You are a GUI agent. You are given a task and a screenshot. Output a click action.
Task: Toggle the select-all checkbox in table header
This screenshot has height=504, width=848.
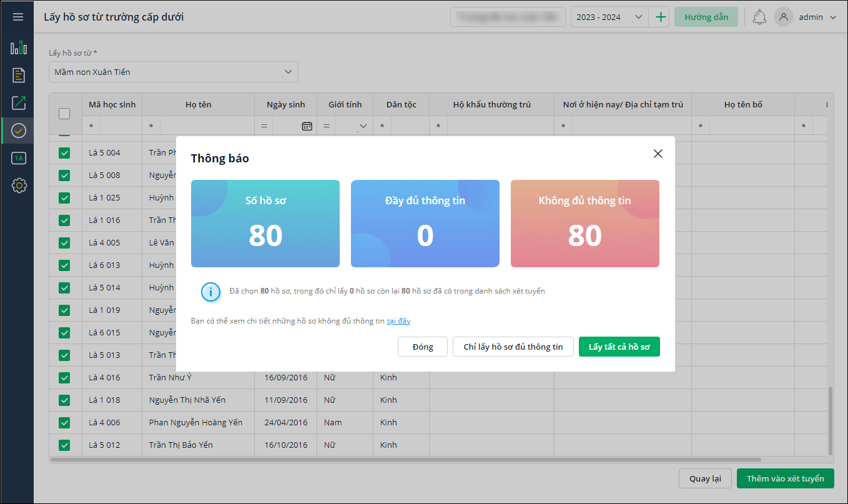point(64,114)
